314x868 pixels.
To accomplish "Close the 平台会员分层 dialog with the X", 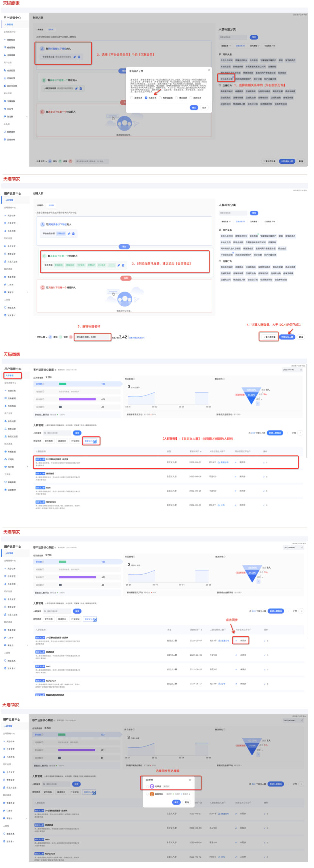I will pos(209,70).
